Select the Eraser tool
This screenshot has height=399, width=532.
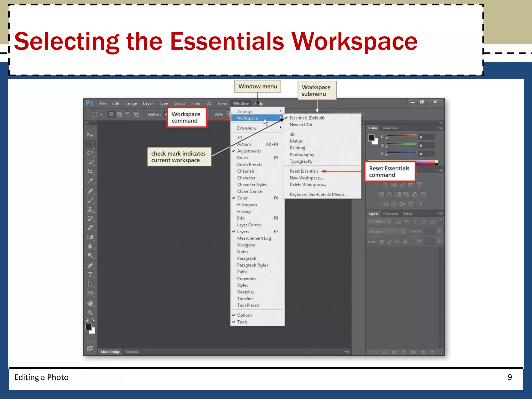pyautogui.click(x=90, y=228)
